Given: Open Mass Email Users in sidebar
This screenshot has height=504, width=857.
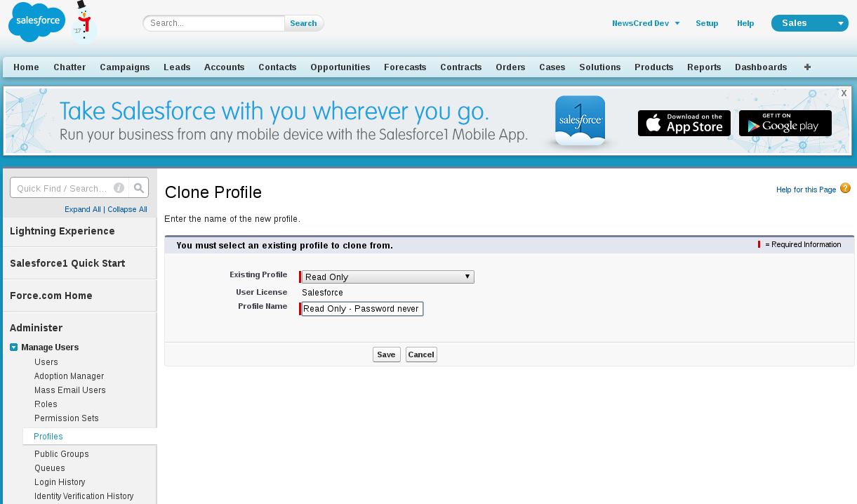Looking at the screenshot, I should tap(70, 390).
